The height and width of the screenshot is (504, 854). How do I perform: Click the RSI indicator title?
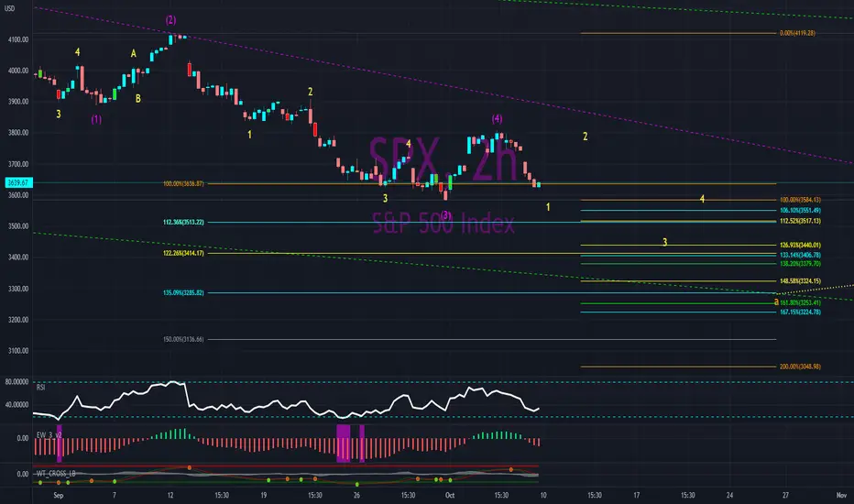41,388
